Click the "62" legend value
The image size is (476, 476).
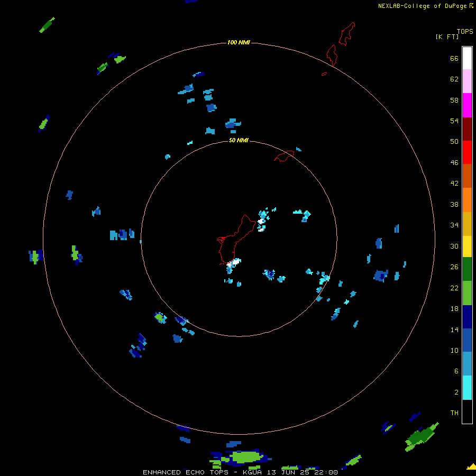(x=454, y=79)
